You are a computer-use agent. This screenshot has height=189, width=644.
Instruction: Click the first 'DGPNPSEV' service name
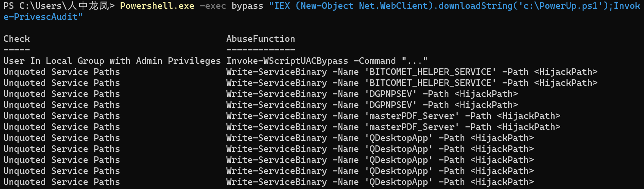(x=390, y=94)
